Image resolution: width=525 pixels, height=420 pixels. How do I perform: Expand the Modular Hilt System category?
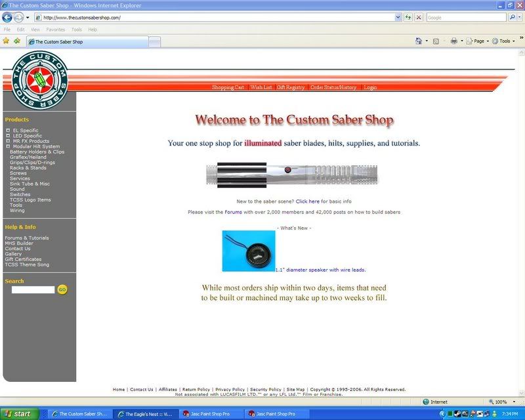click(8, 146)
